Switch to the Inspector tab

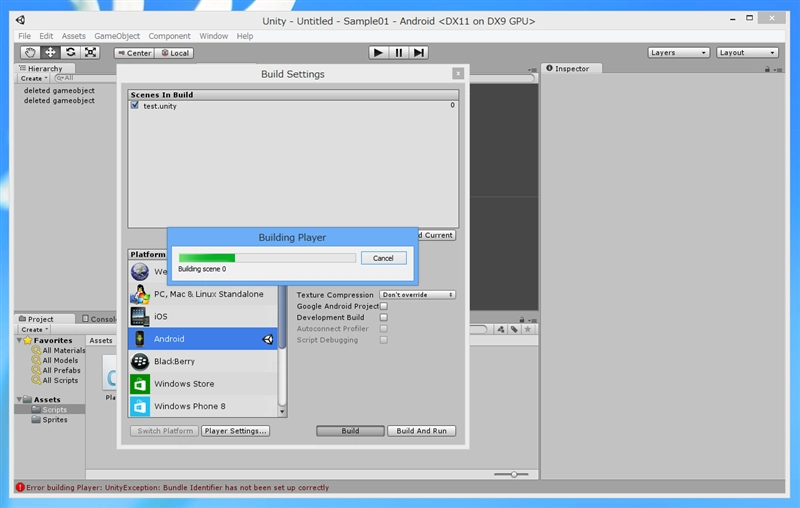(571, 68)
